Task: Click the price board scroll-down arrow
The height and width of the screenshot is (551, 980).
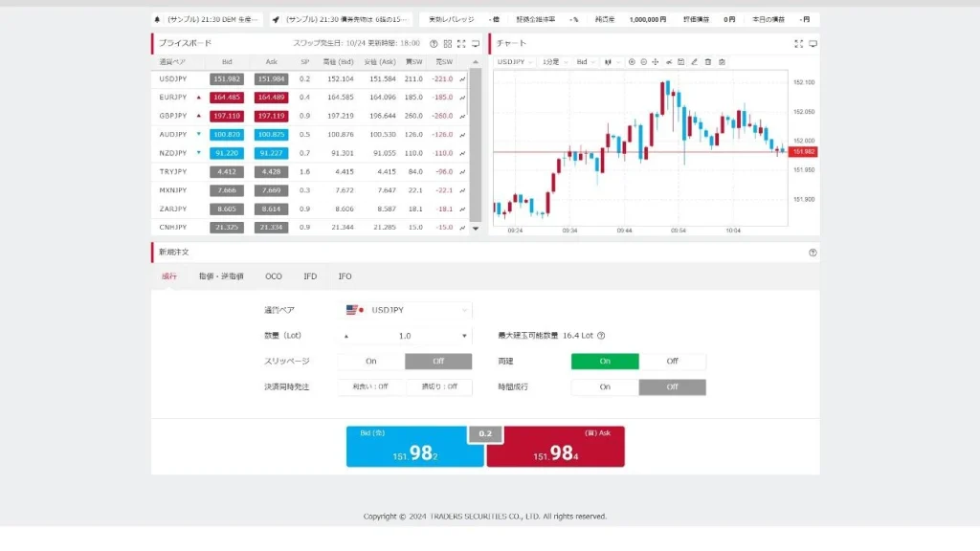Action: (476, 229)
